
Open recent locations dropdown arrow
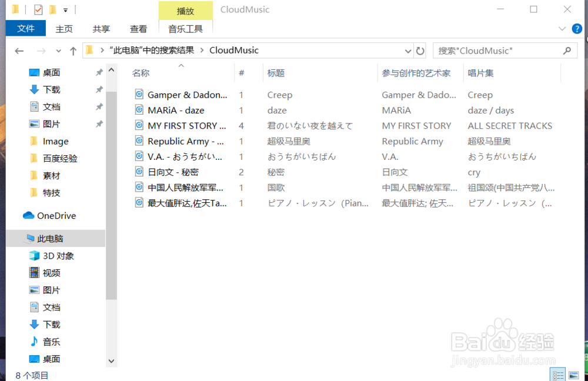tap(58, 51)
